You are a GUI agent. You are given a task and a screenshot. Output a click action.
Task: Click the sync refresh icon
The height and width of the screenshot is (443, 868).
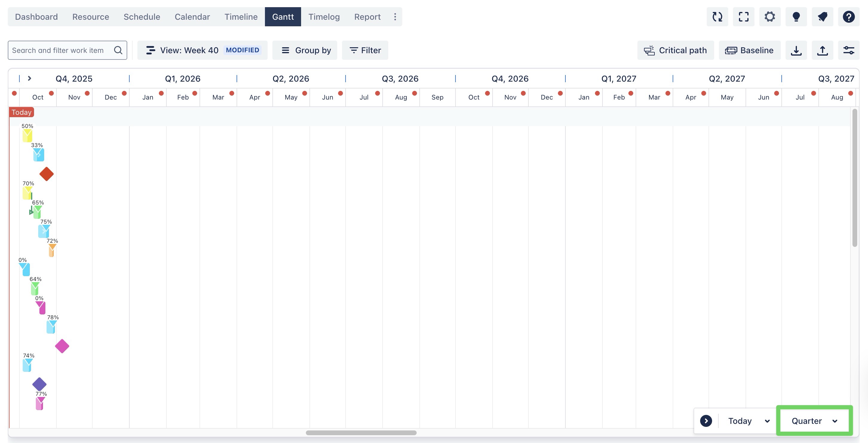click(717, 16)
